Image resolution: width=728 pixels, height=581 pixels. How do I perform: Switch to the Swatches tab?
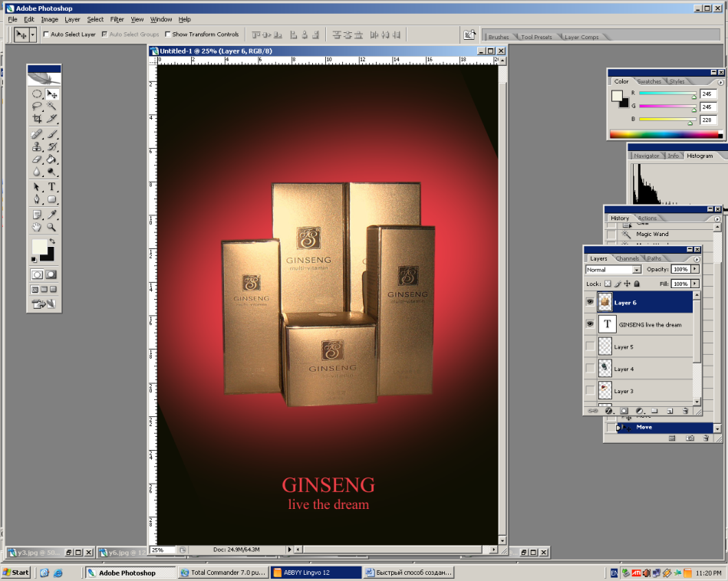pyautogui.click(x=649, y=82)
